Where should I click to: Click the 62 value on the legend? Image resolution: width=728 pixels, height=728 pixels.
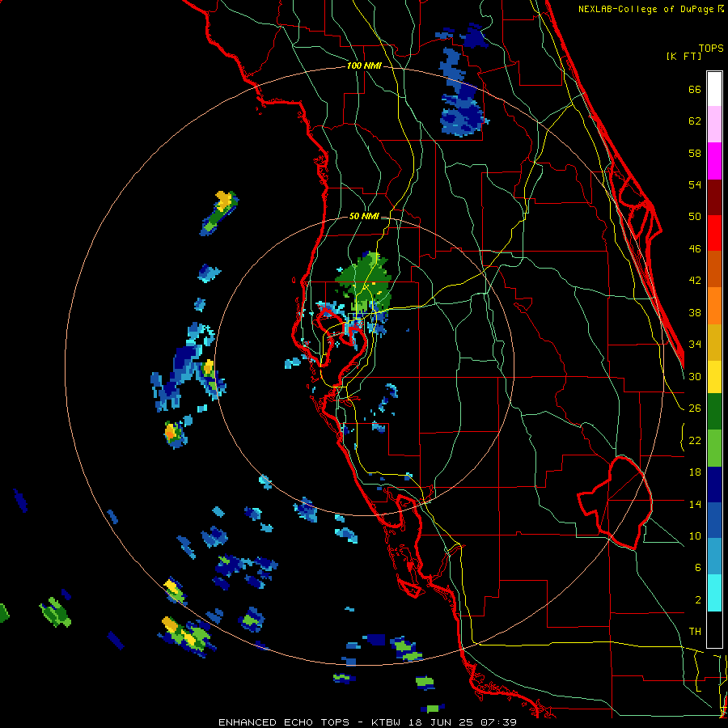click(695, 121)
